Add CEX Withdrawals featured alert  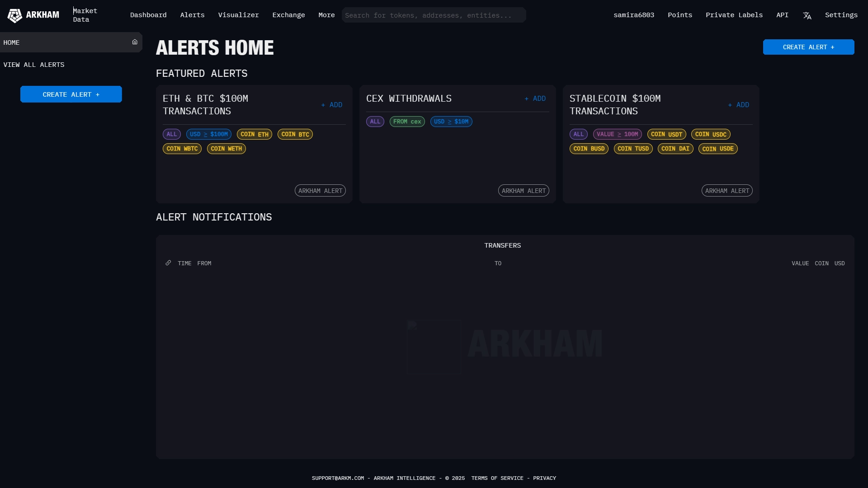pos(535,99)
